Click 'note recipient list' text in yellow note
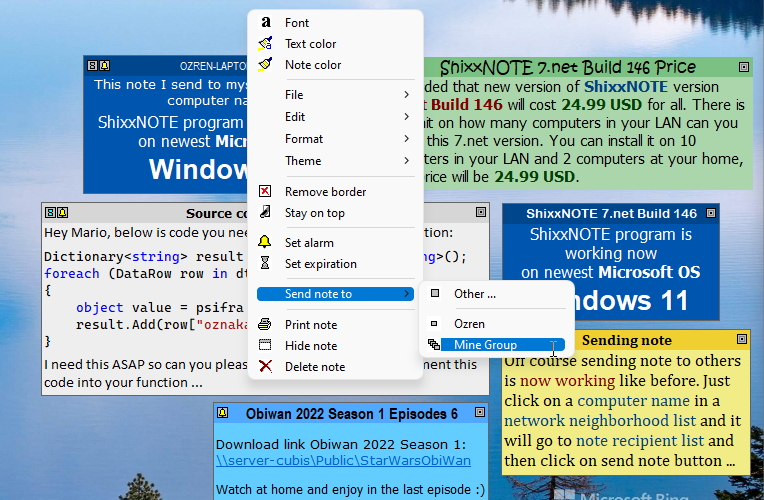The height and width of the screenshot is (500, 764). 640,441
